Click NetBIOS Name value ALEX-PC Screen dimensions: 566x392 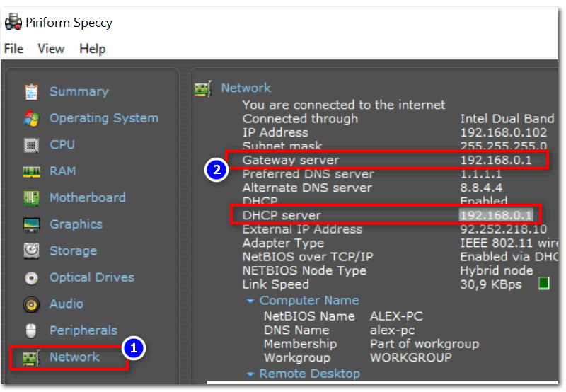[396, 316]
